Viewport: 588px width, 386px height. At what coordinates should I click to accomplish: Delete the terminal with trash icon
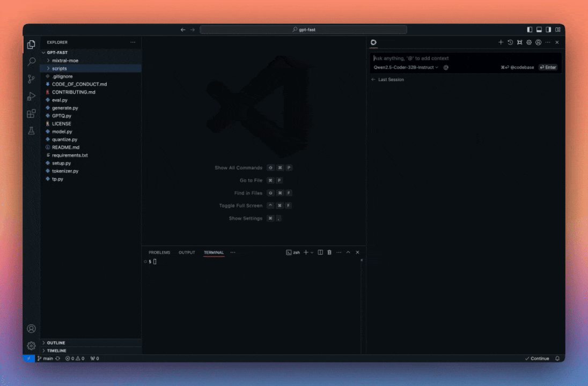[329, 253]
